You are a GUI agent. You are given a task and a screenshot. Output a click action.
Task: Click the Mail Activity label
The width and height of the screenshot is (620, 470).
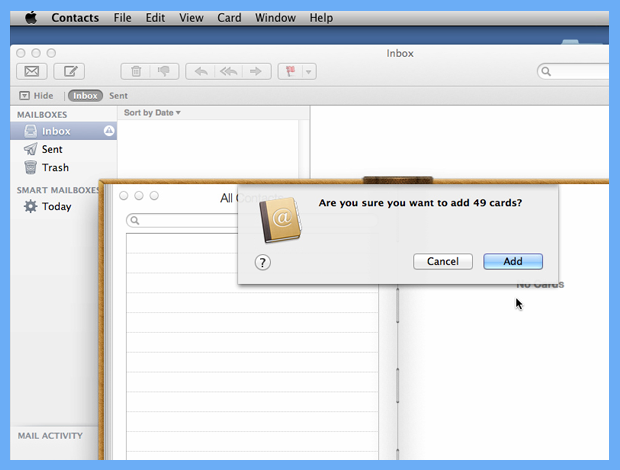point(50,436)
